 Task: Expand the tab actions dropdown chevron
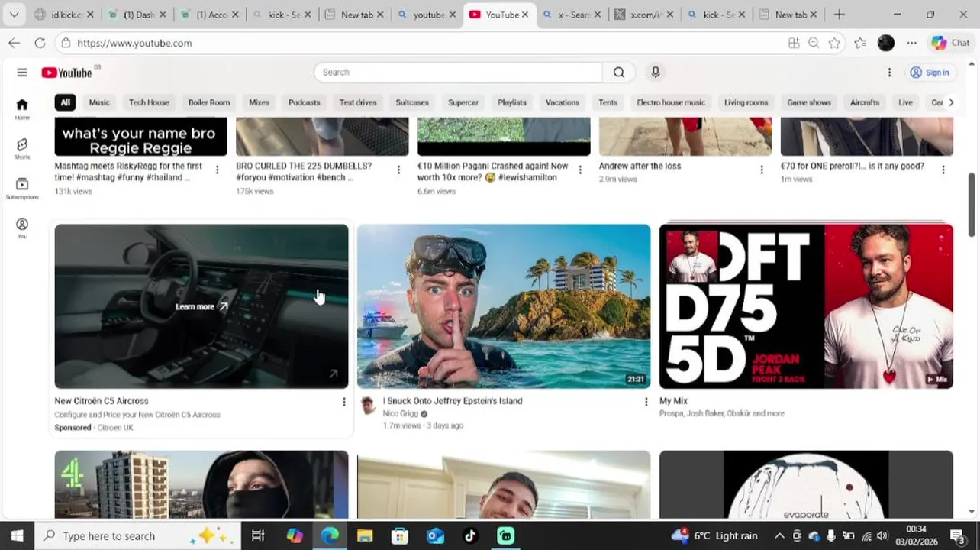click(14, 15)
